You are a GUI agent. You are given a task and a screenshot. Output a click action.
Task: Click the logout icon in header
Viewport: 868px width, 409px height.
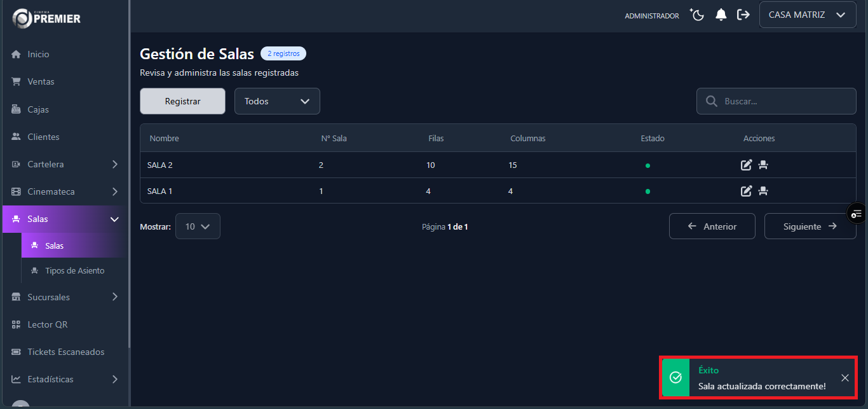pos(743,15)
